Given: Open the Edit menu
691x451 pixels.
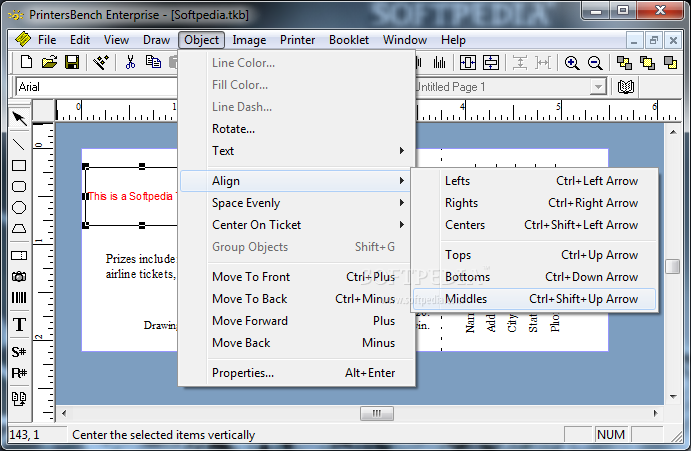Looking at the screenshot, I should tap(80, 40).
